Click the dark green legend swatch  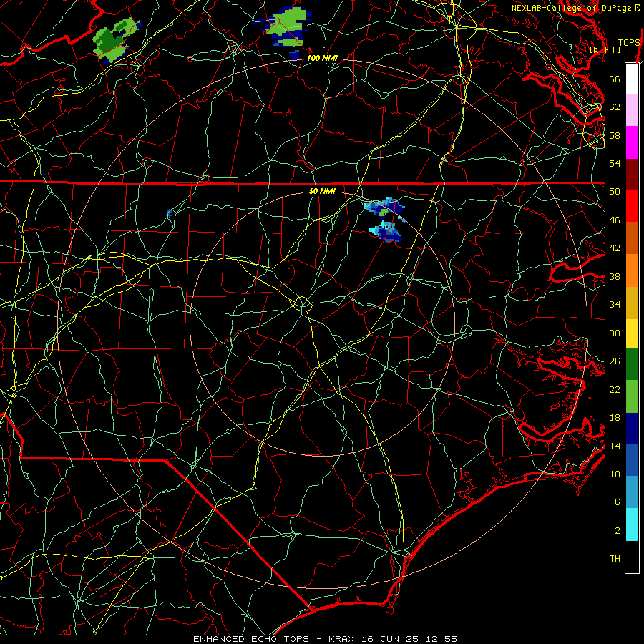click(x=632, y=364)
